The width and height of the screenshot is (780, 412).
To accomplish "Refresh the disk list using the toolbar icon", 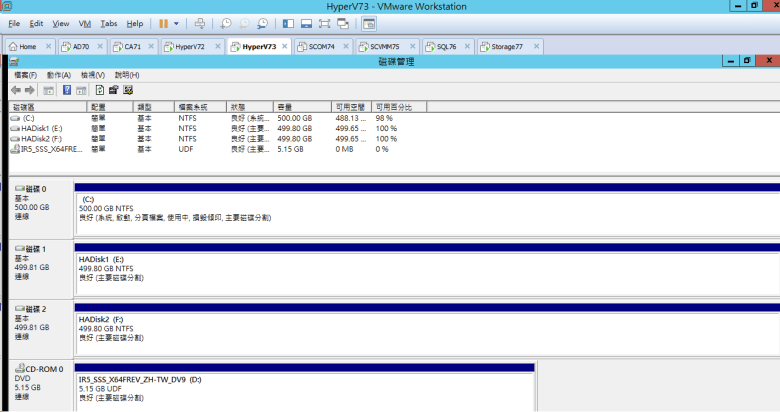I will 98,90.
